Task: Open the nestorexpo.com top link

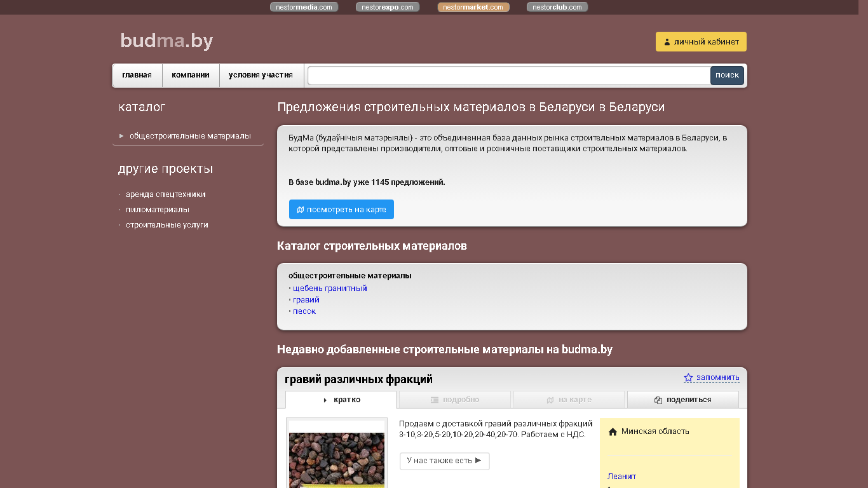Action: pos(388,7)
